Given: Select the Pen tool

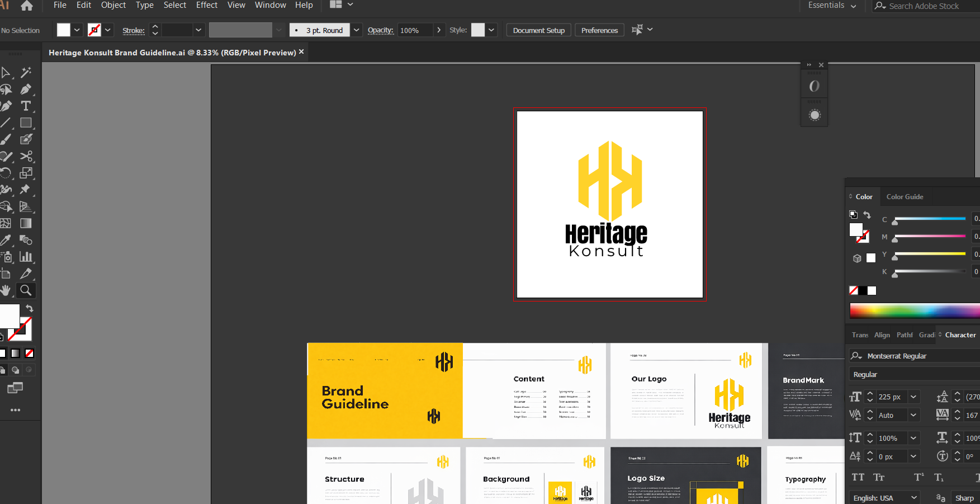Looking at the screenshot, I should [26, 89].
